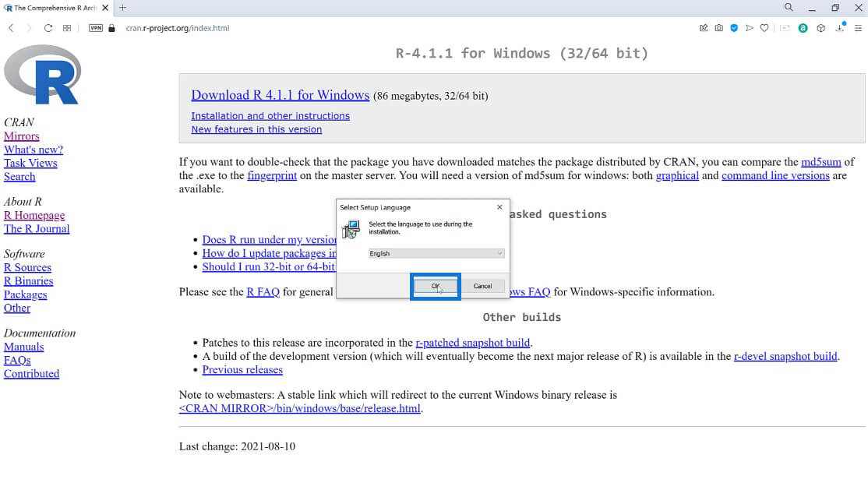The height and width of the screenshot is (497, 868).
Task: Open the green 'a' extension icon
Action: [x=803, y=28]
